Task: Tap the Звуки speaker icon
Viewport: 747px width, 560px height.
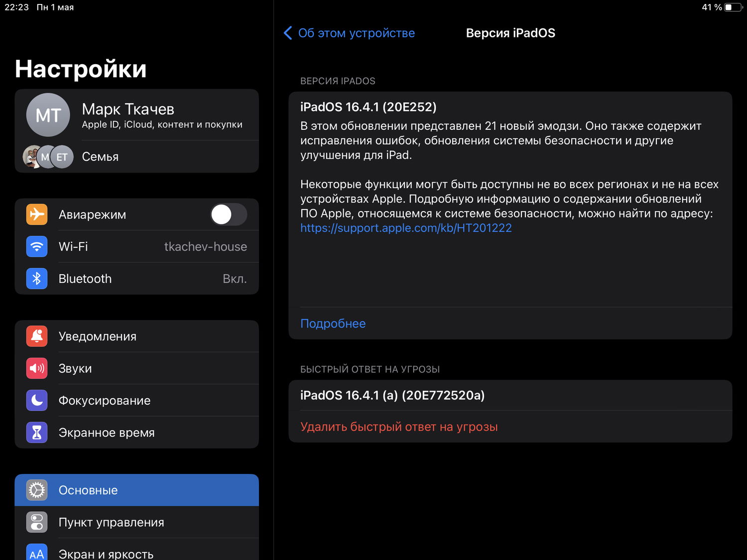Action: pos(37,368)
